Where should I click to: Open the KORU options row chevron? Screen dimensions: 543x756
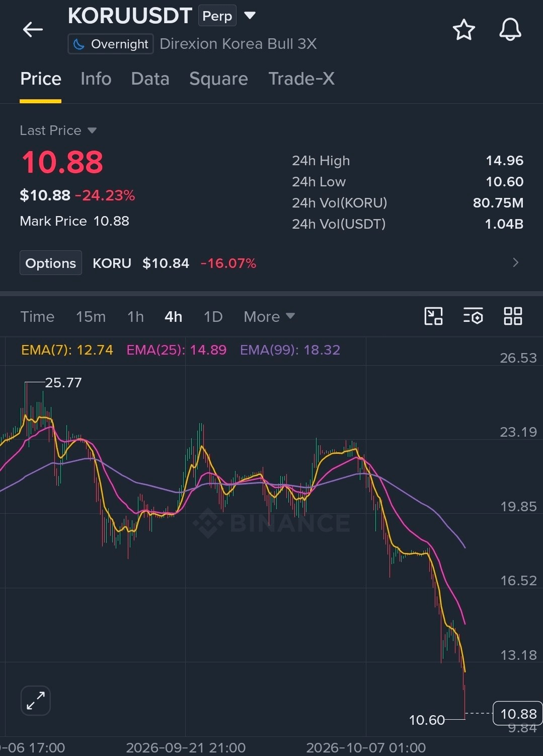515,262
